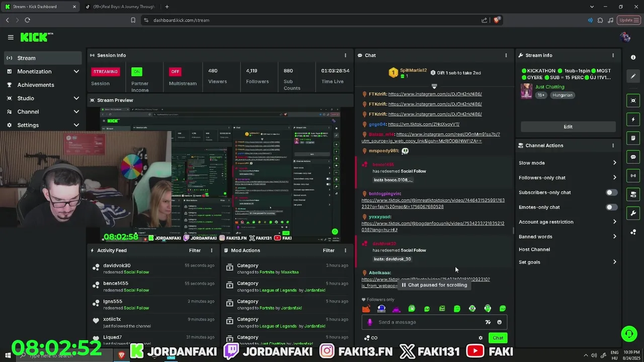Click the purple microphone icon in message box

[x=370, y=322]
